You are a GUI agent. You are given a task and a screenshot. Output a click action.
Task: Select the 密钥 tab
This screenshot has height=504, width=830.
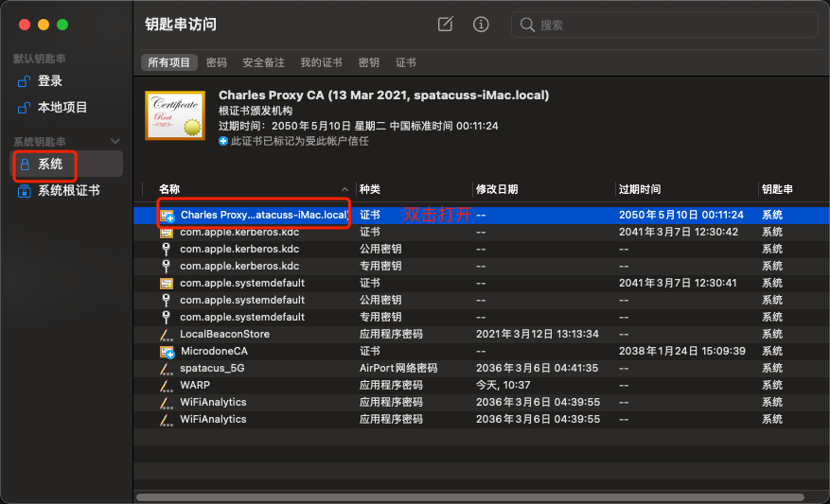[368, 62]
